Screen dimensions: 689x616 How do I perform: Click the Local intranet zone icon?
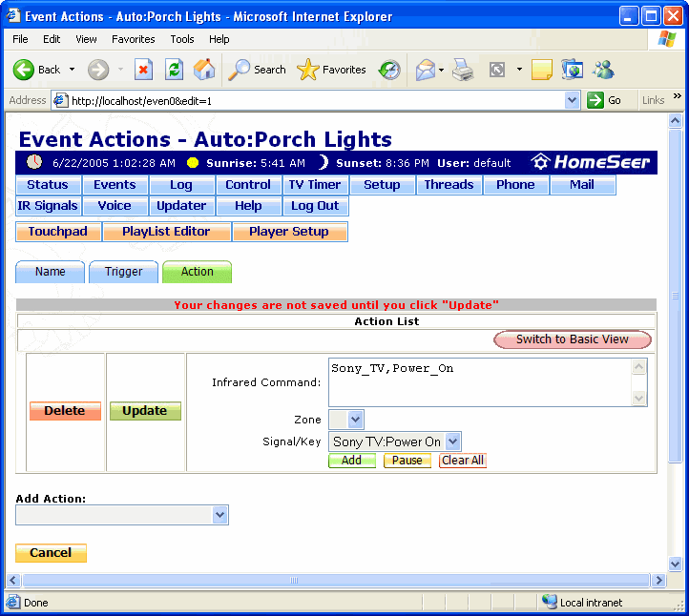coord(550,602)
